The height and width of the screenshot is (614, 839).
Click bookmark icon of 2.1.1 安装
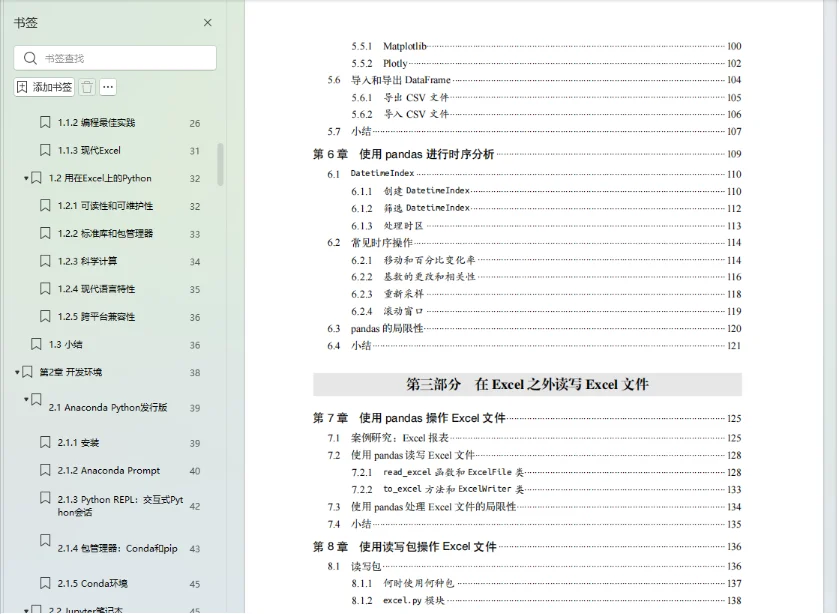click(x=45, y=442)
